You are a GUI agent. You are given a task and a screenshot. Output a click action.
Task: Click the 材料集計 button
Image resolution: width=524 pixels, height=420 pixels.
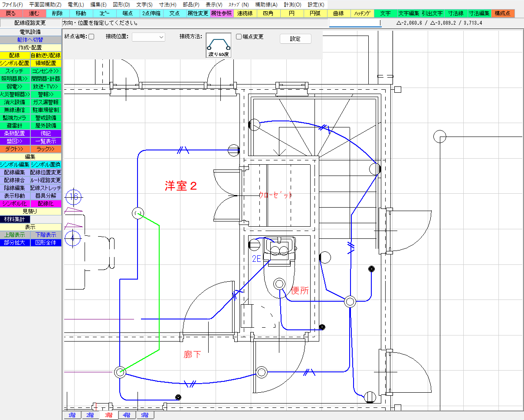tap(15, 219)
